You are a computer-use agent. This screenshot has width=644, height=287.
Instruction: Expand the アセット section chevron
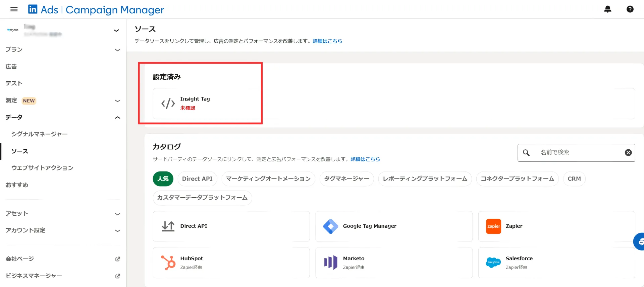click(117, 214)
